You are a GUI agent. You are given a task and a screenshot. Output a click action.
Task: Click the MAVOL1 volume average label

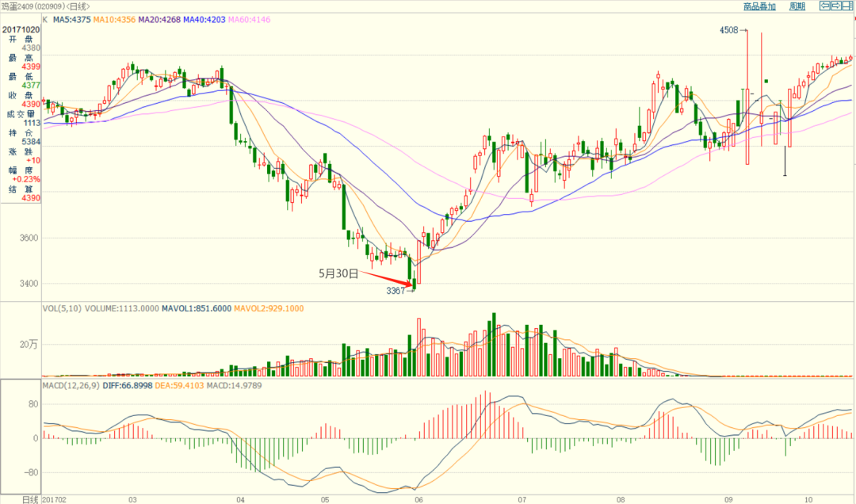(189, 308)
